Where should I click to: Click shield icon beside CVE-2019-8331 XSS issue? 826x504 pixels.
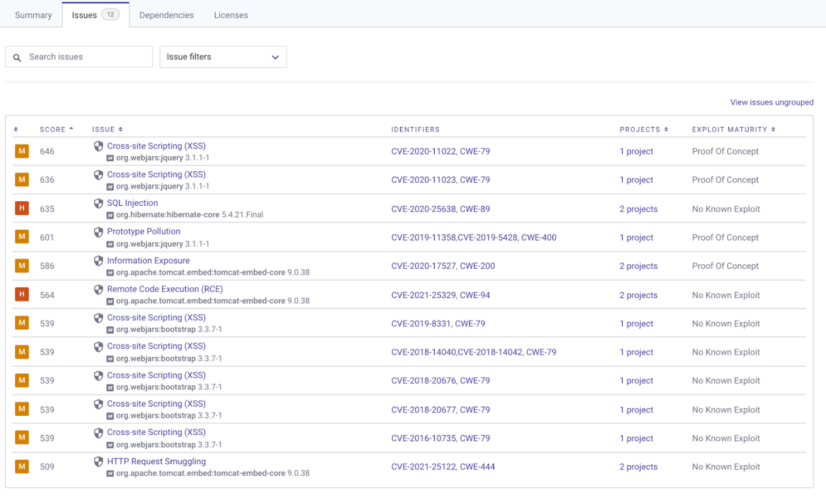coord(99,318)
